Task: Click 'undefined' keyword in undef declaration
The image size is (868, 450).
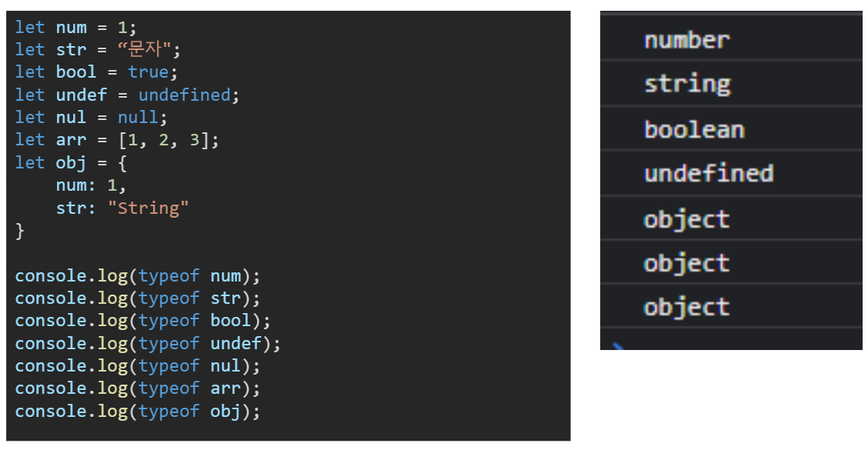Action: [x=185, y=95]
